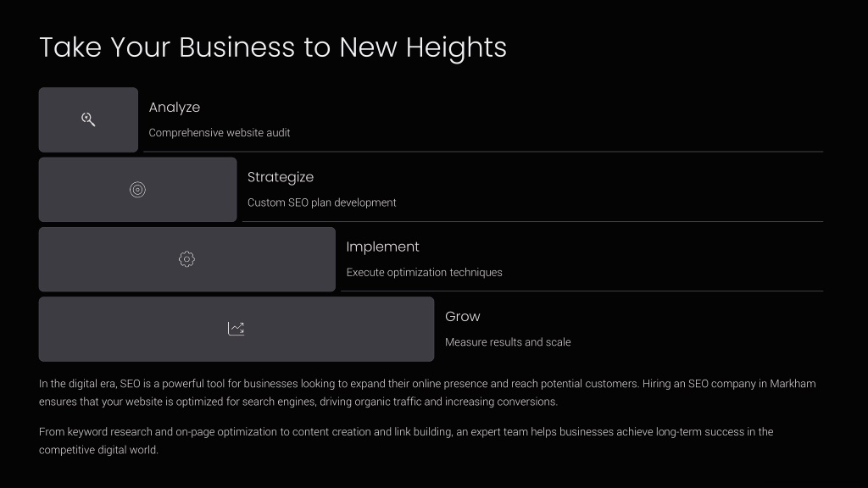Click the growth chart Grow icon
Image resolution: width=868 pixels, height=488 pixels.
tap(236, 329)
